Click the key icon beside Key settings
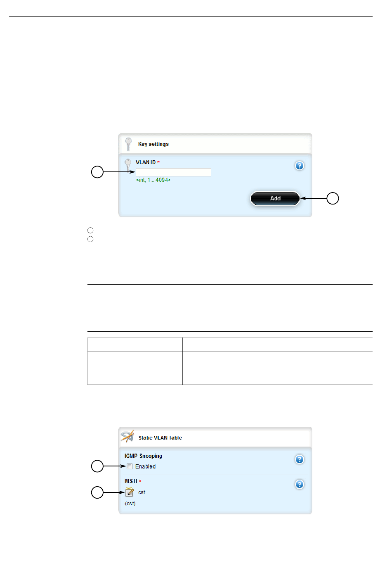Viewport: 392px width, 573px height. click(x=129, y=144)
